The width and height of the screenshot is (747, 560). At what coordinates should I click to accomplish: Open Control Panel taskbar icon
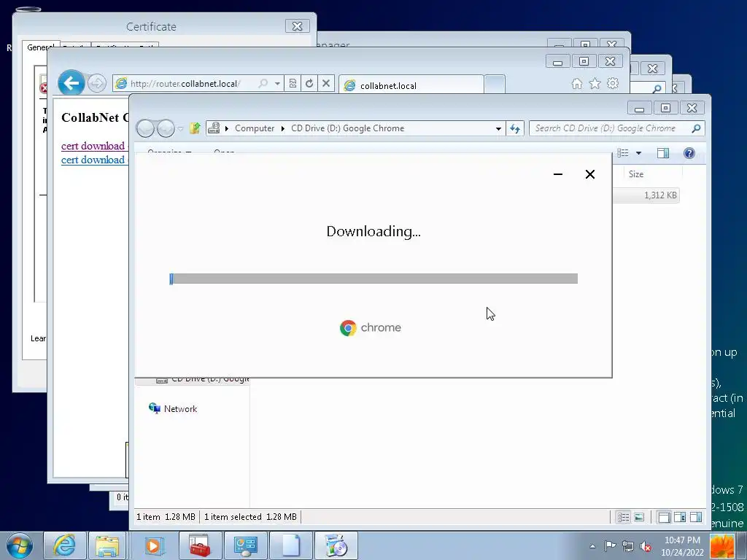[x=245, y=545]
